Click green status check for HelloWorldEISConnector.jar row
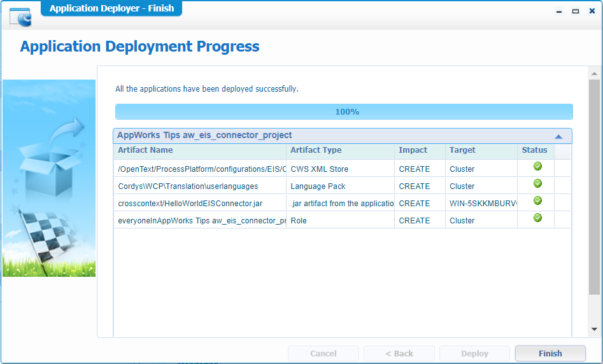603x364 pixels. tap(537, 201)
